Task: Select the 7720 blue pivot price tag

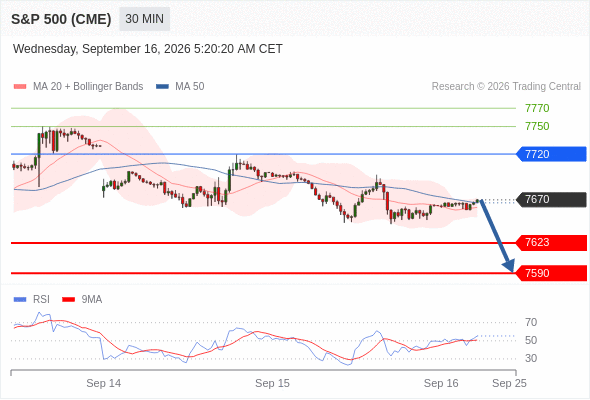Action: (551, 154)
